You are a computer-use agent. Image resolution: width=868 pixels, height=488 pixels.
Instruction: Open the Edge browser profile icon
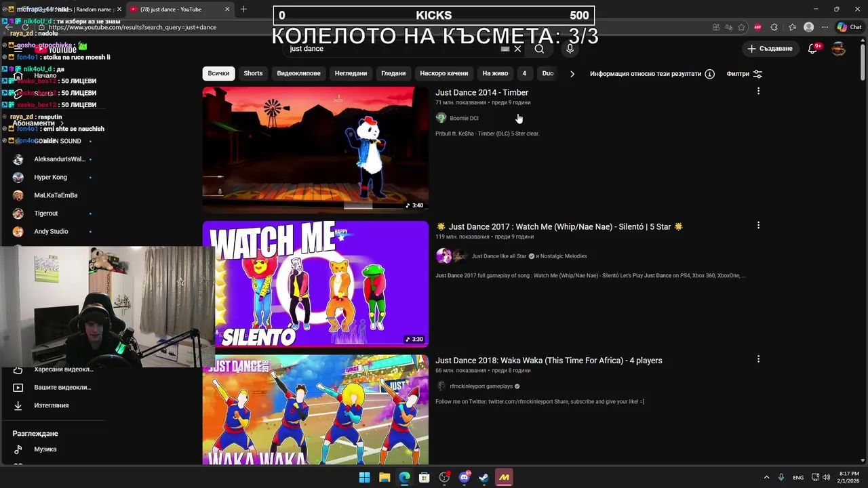[808, 27]
